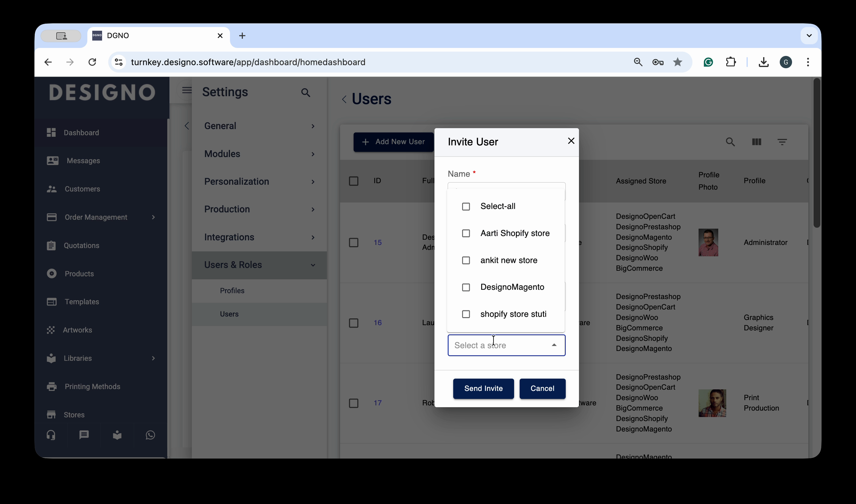The width and height of the screenshot is (856, 504).
Task: Click the profile photo of user 15
Action: 708,242
